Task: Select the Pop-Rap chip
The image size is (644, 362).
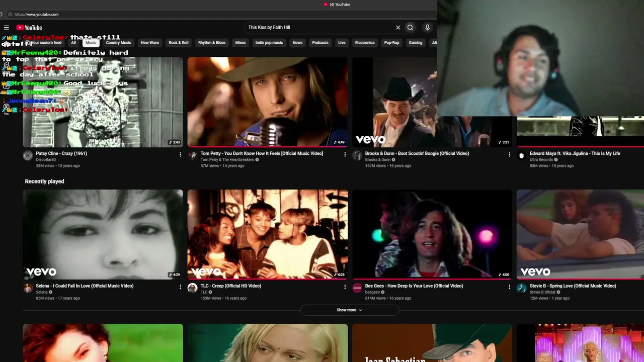Action: (x=391, y=43)
